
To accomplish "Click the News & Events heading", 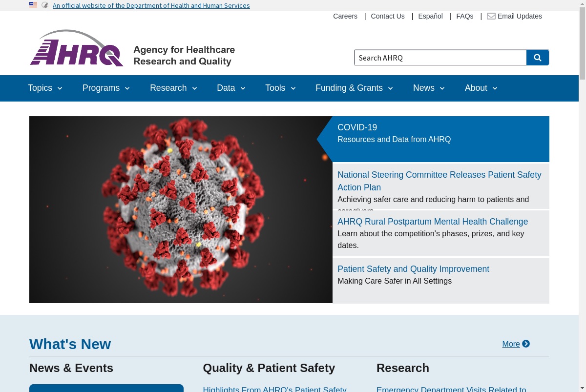I will [x=71, y=368].
